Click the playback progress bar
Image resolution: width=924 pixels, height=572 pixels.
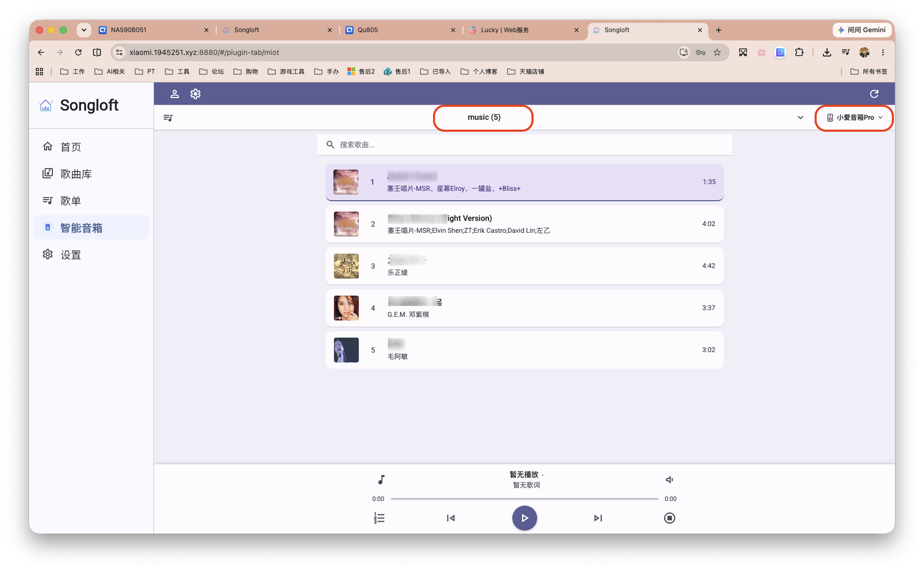[x=525, y=499]
